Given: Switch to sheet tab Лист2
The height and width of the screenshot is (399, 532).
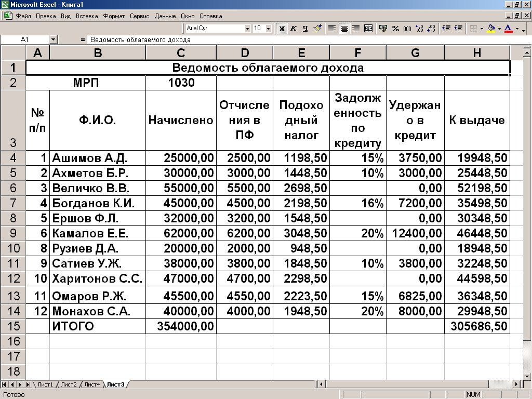Looking at the screenshot, I should (x=69, y=384).
